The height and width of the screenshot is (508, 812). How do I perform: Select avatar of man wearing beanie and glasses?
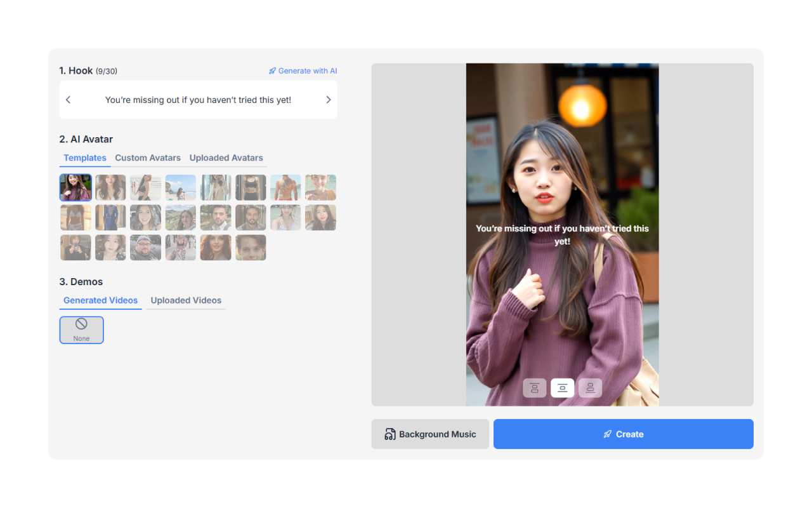(145, 248)
